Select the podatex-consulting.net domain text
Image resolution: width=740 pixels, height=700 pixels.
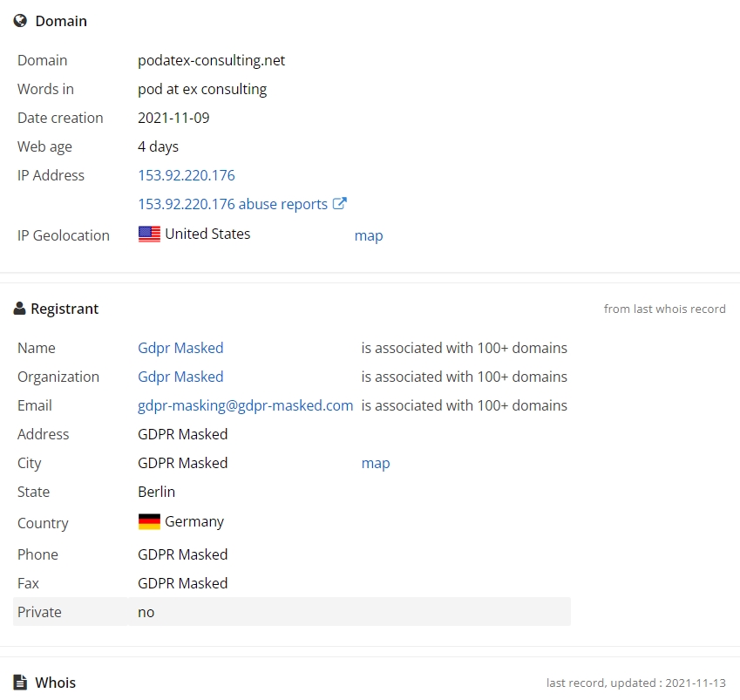pos(212,60)
